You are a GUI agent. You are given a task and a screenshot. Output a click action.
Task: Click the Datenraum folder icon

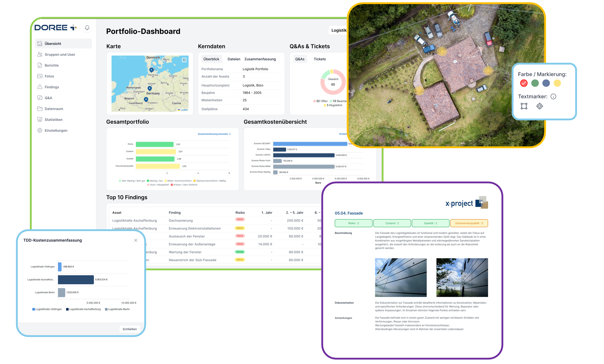click(40, 109)
